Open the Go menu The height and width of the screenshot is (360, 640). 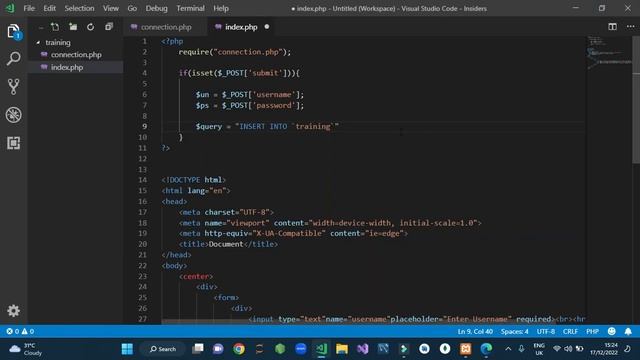click(132, 8)
